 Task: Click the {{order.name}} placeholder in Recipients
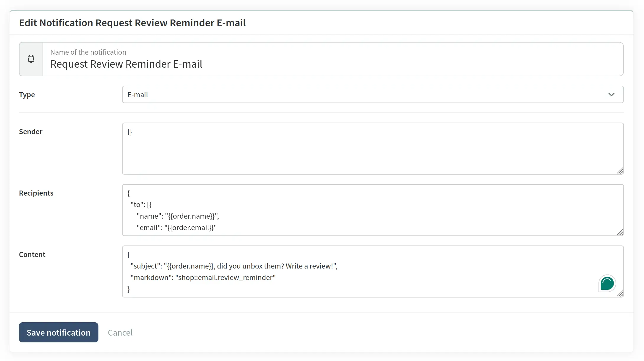192,216
